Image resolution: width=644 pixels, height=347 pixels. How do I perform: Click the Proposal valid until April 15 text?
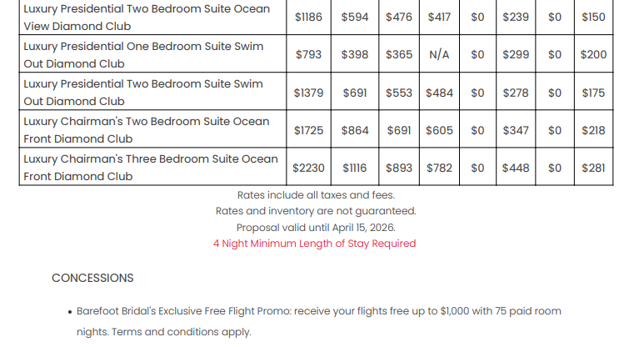pyautogui.click(x=315, y=227)
